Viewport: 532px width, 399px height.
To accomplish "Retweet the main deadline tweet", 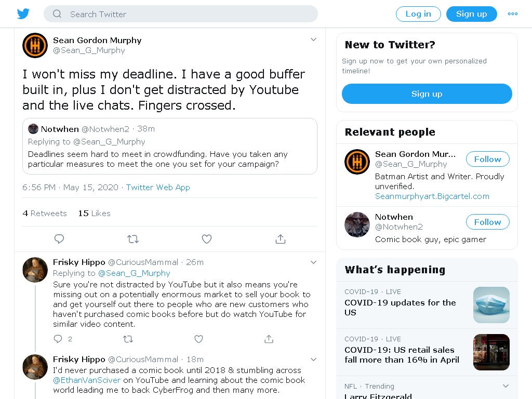I will (x=133, y=239).
